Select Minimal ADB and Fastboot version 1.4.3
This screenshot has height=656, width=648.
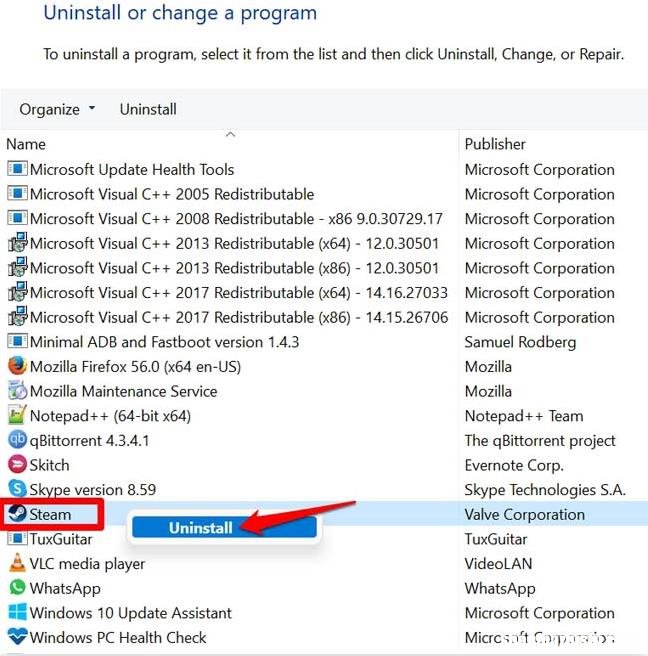[x=164, y=342]
